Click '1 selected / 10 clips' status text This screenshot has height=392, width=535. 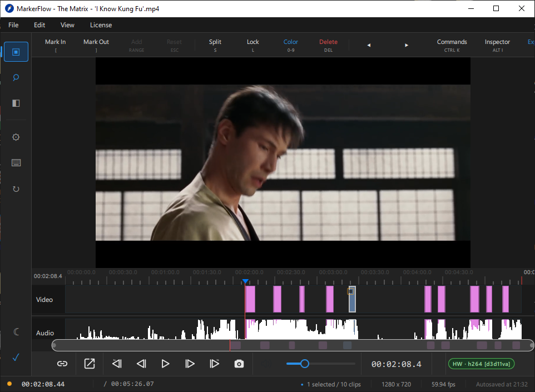[334, 384]
